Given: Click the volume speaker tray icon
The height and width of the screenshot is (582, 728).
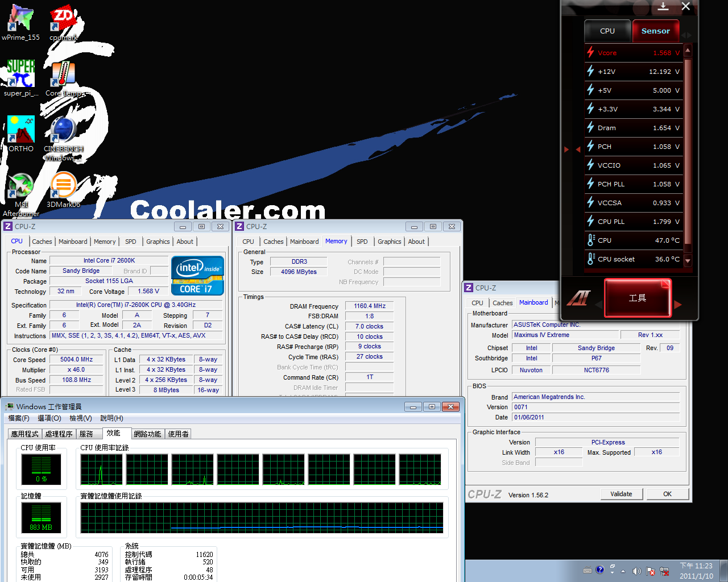Looking at the screenshot, I should pyautogui.click(x=636, y=571).
